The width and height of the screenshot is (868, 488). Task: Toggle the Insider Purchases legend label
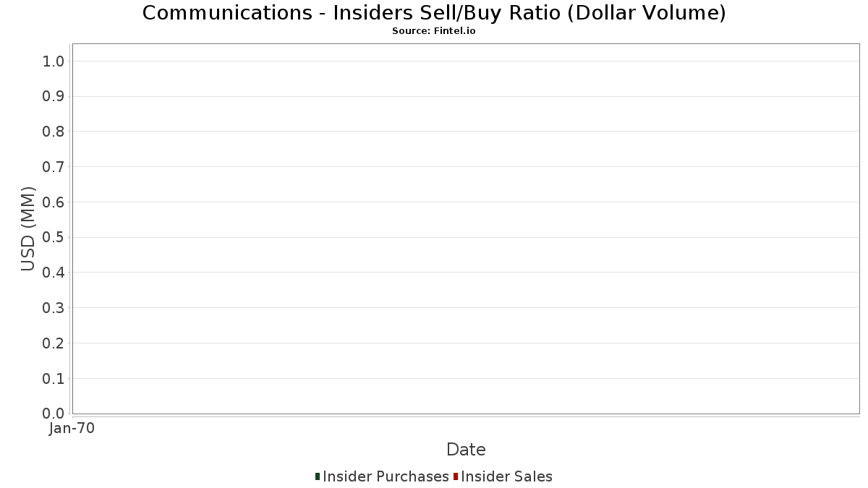(x=386, y=476)
